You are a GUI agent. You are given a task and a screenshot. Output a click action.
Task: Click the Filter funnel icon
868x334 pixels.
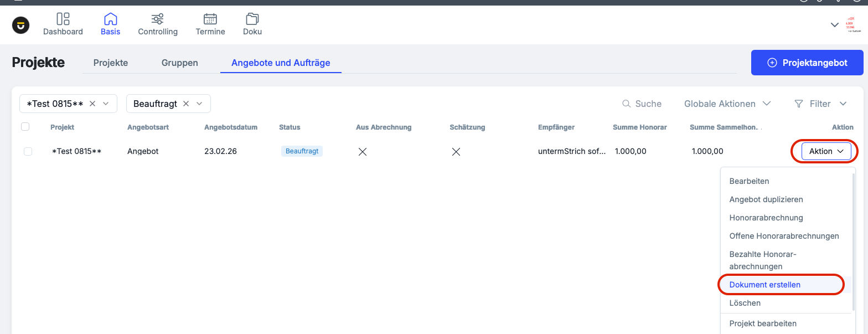tap(799, 104)
